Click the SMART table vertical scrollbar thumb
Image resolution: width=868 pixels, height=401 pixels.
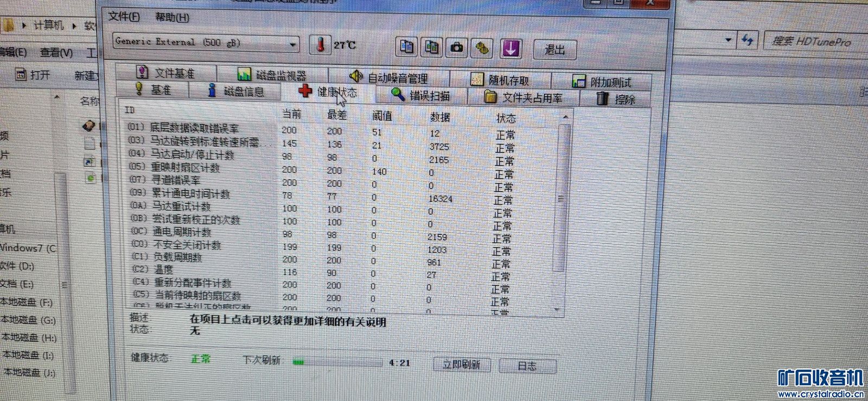(561, 198)
